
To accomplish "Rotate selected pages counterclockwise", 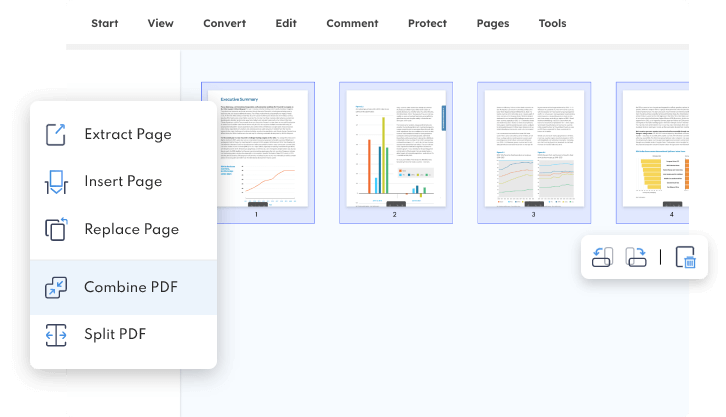I will [602, 258].
